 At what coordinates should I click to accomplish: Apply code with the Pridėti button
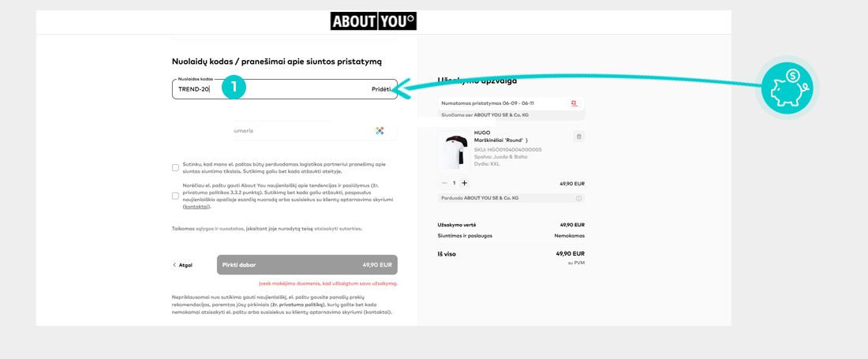[381, 89]
